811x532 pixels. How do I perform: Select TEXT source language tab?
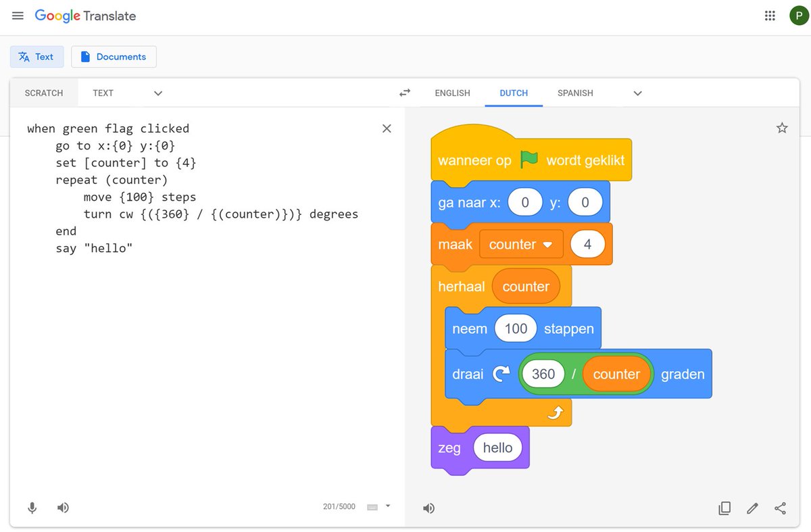coord(103,93)
